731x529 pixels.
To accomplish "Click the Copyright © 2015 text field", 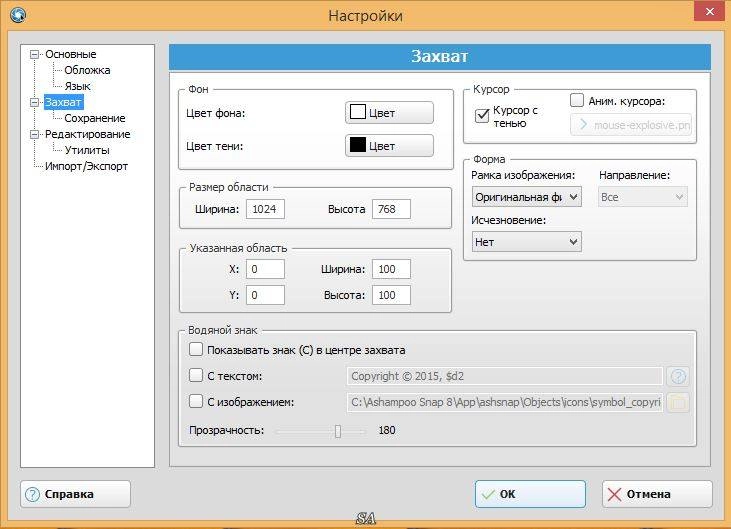I will pos(505,376).
